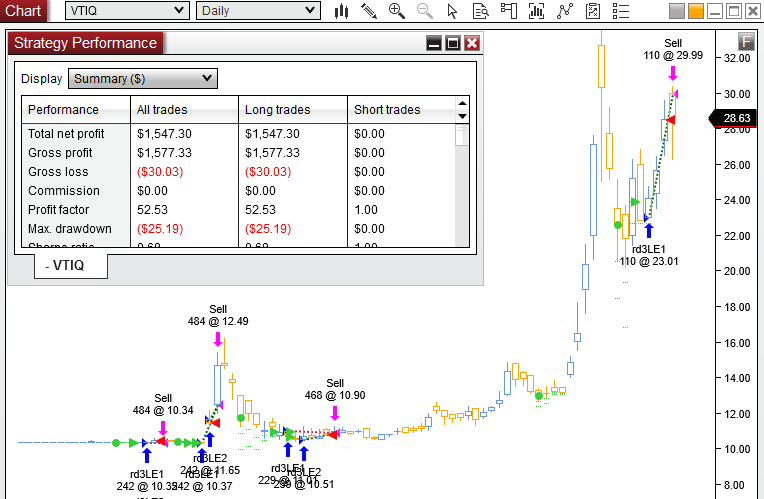
Task: Click the Performance column header
Action: pyautogui.click(x=76, y=110)
